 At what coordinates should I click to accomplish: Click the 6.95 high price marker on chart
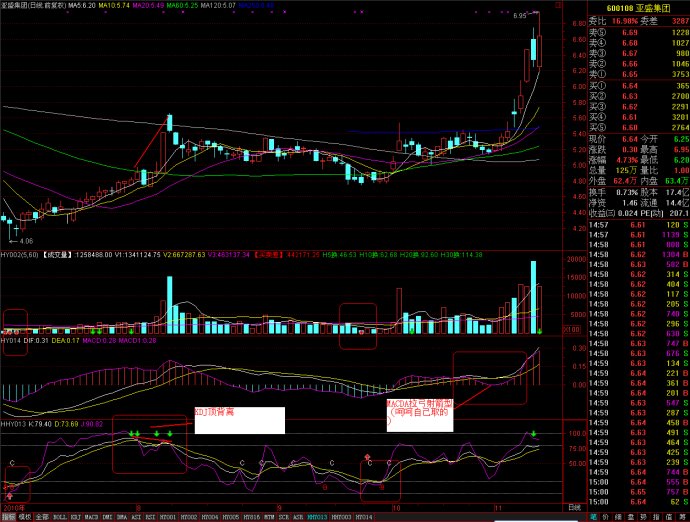click(520, 15)
